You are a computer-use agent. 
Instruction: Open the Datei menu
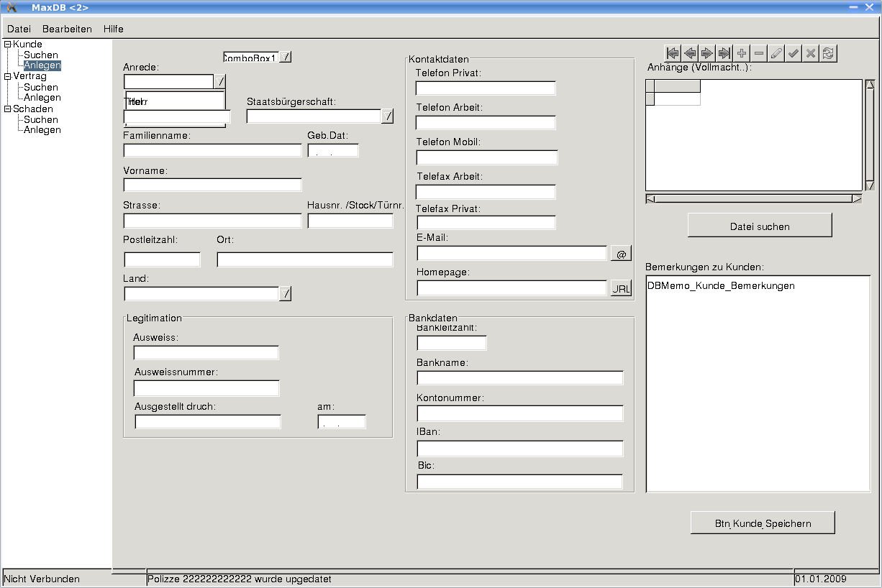pyautogui.click(x=19, y=29)
